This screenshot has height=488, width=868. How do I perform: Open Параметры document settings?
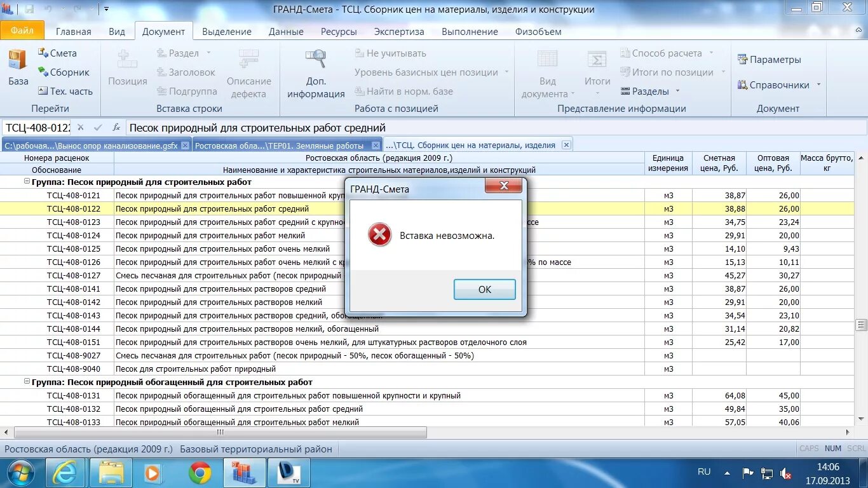click(x=769, y=60)
